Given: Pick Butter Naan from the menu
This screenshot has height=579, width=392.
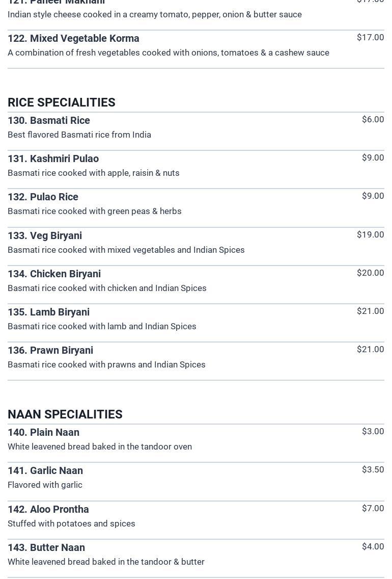Looking at the screenshot, I should [x=46, y=547].
